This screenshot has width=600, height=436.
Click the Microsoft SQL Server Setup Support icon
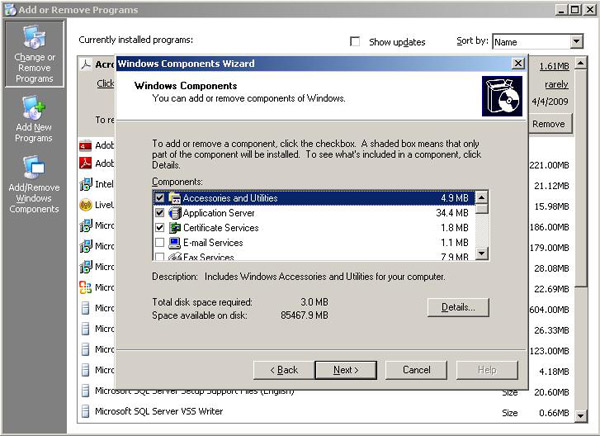click(86, 391)
